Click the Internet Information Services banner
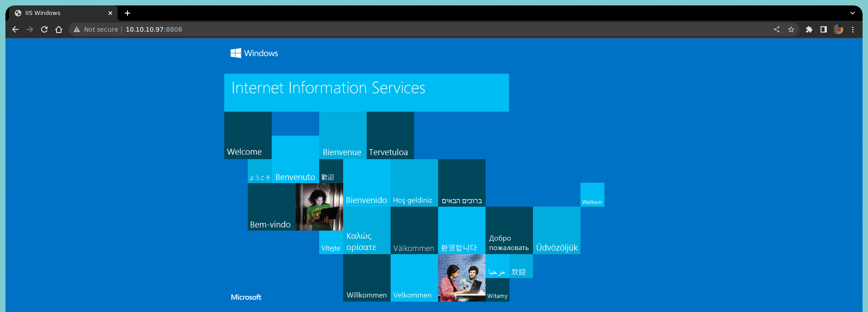Screen dimensions: 868x312 pyautogui.click(x=367, y=93)
